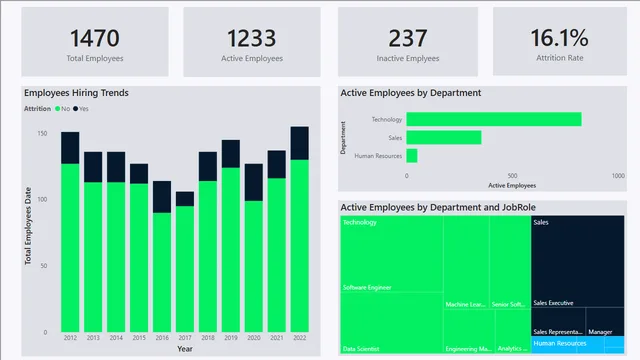Click the 'Active Employees' x-axis title
Image resolution: width=640 pixels, height=360 pixels.
512,185
